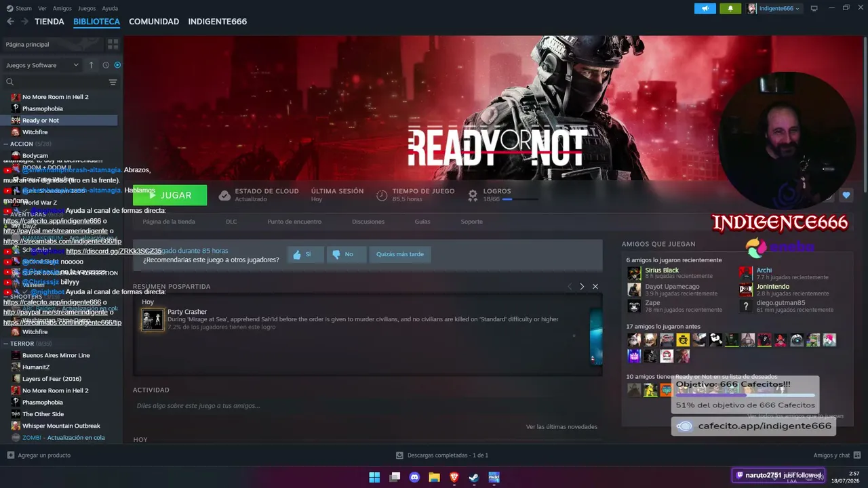Collapse the ACCION category
This screenshot has height=488, width=868.
tap(5, 144)
